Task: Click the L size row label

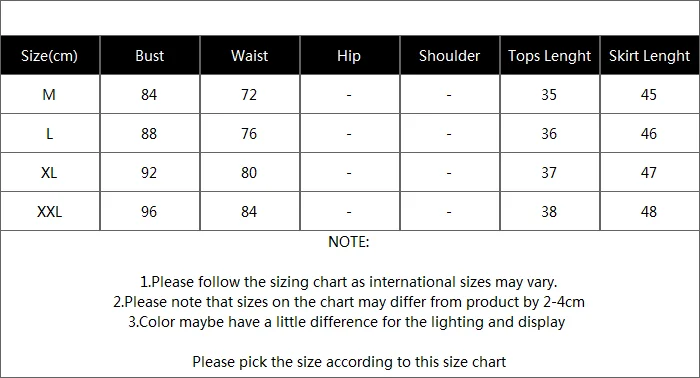Action: [x=49, y=133]
